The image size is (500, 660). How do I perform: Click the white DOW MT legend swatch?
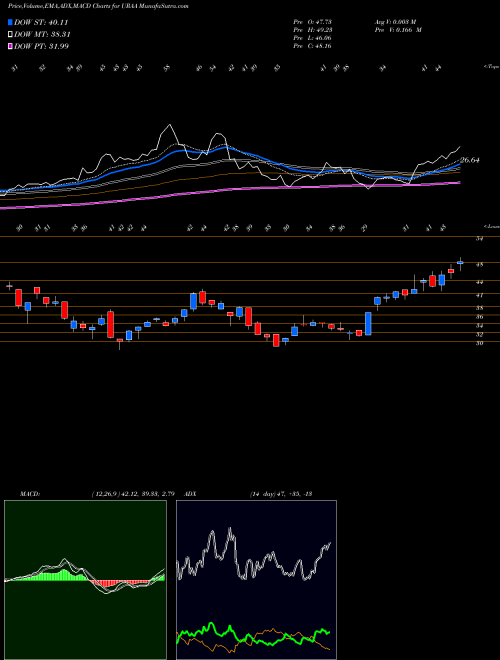[11, 35]
